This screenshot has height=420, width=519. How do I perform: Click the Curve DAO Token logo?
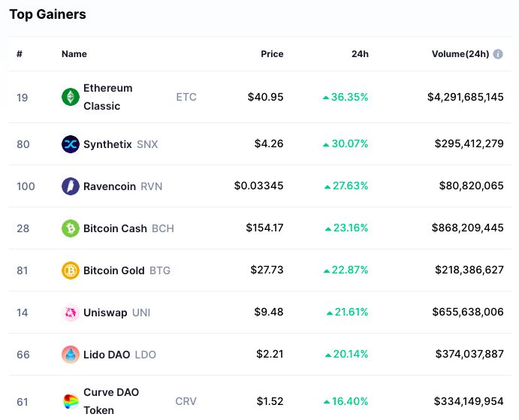tap(71, 401)
